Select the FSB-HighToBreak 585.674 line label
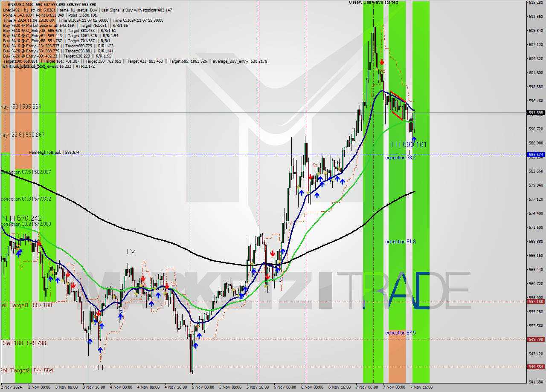 (54, 152)
